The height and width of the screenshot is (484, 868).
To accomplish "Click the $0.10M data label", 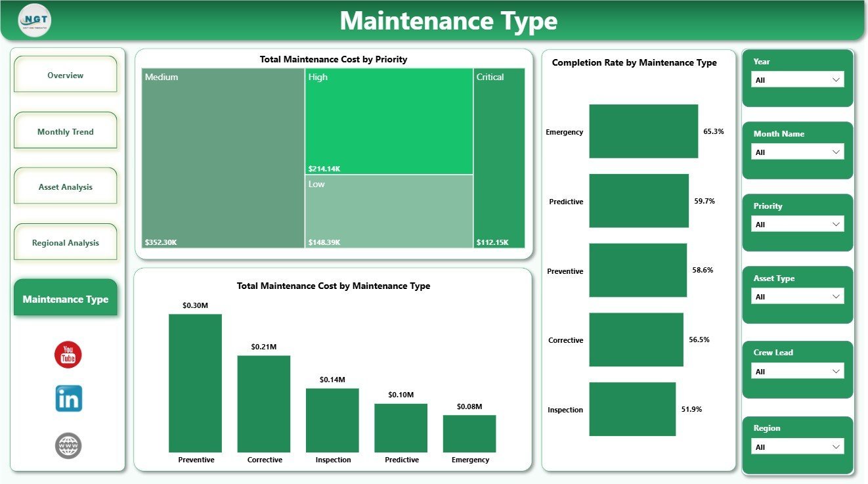I will (401, 395).
